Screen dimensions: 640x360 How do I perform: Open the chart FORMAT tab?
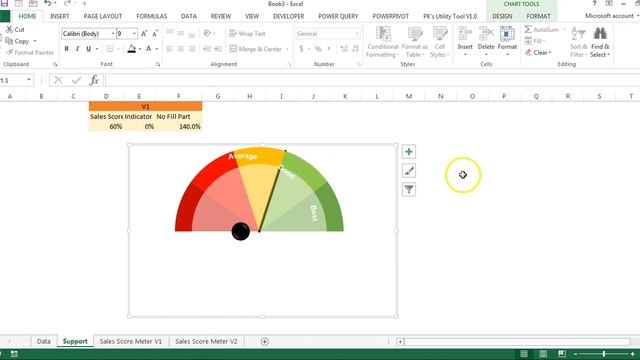538,16
